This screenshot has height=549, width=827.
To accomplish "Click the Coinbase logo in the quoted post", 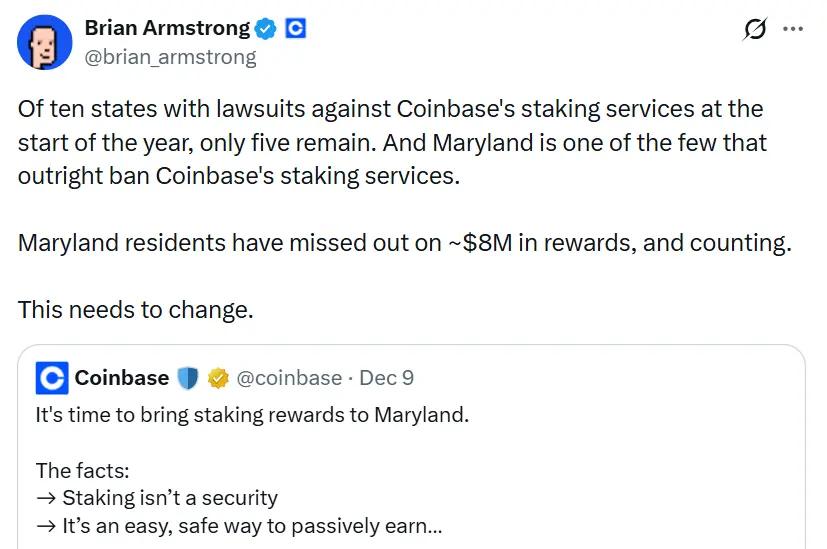I will coord(52,378).
